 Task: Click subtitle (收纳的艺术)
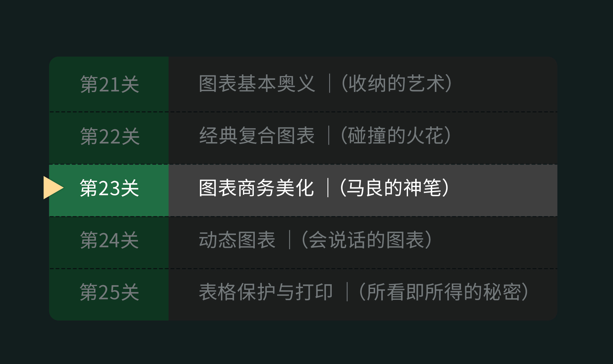pos(397,84)
